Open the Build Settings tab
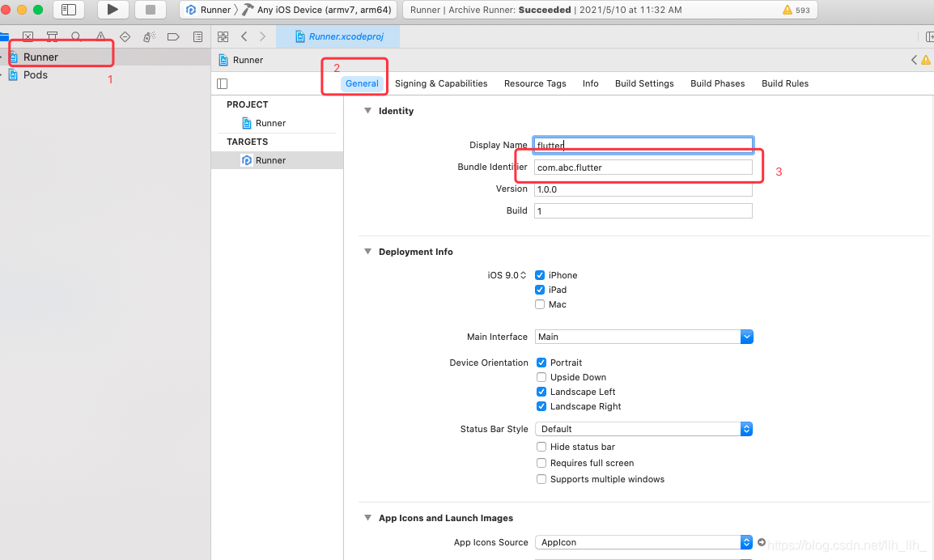This screenshot has width=934, height=560. (644, 84)
